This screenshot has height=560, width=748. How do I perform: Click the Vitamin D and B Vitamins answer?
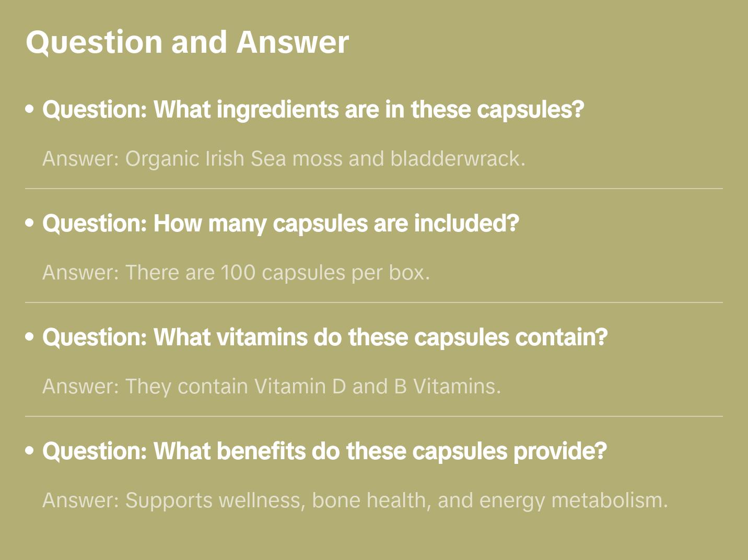coord(272,387)
